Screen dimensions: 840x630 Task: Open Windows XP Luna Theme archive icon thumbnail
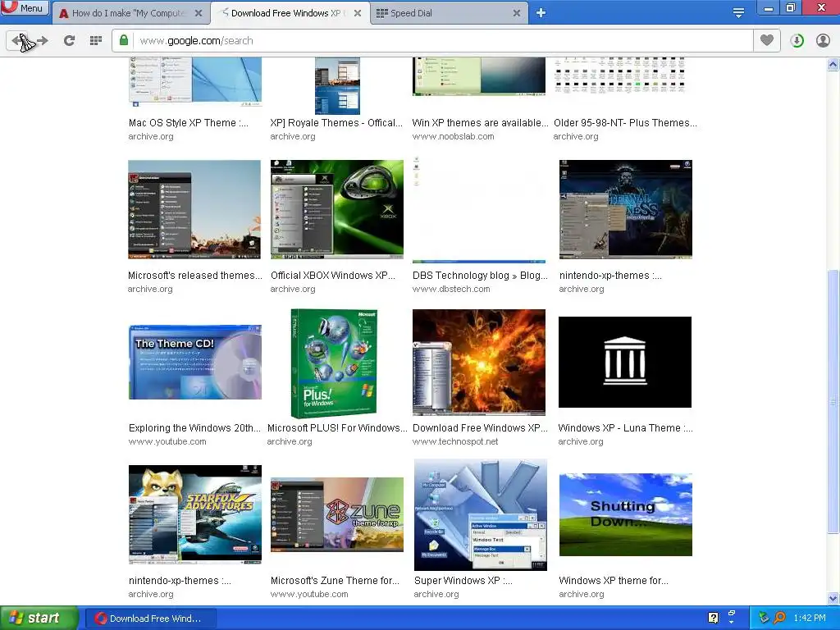[624, 362]
